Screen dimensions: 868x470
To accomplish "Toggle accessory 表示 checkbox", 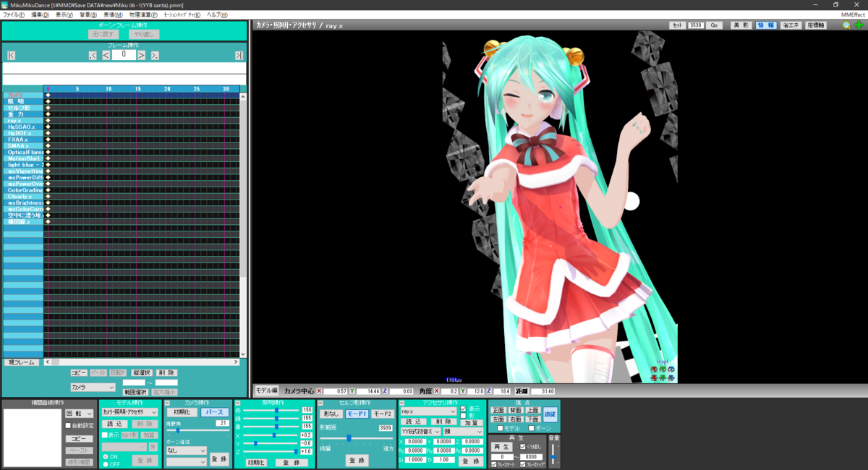I will point(463,409).
